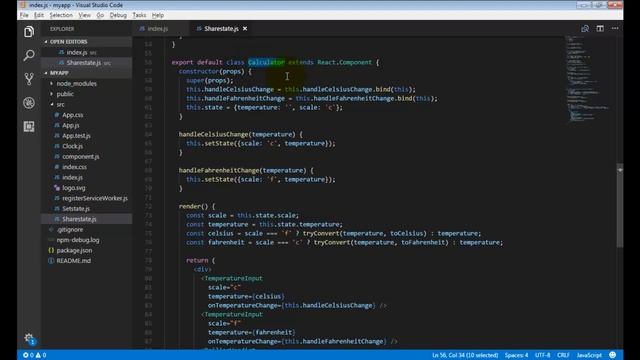Viewport: 640px width, 360px height.
Task: Open App.js in the file tree
Action: pos(87,125)
